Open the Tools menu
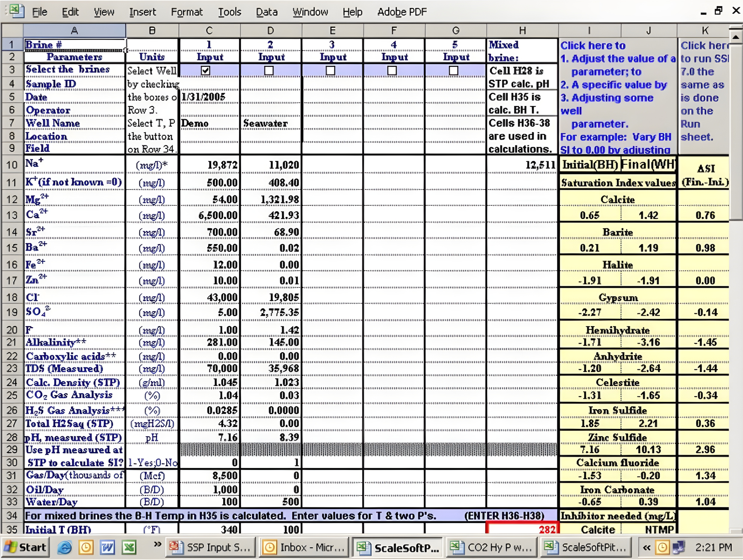The width and height of the screenshot is (743, 560). click(x=229, y=12)
